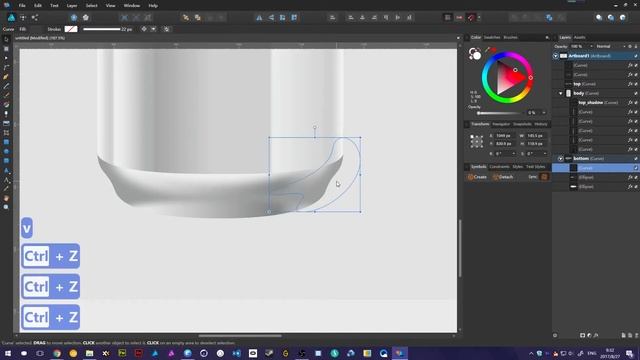Select the Ellipse shape tool
The image size is (640, 360).
(x=6, y=151)
